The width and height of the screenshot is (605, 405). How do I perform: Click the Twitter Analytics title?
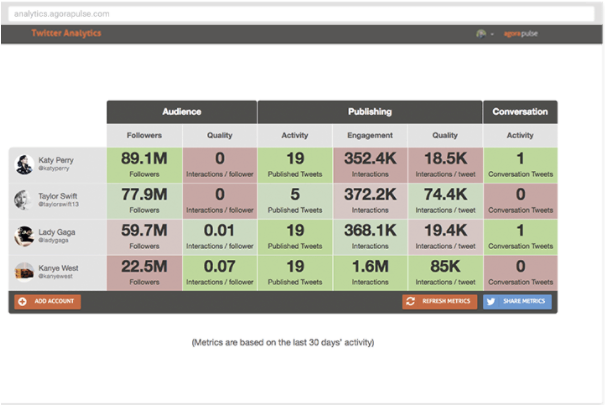point(66,33)
